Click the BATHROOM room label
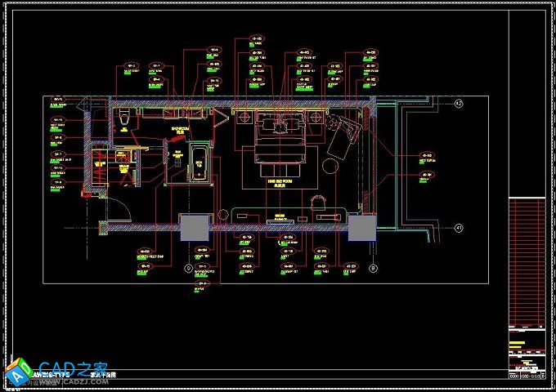 (x=179, y=130)
